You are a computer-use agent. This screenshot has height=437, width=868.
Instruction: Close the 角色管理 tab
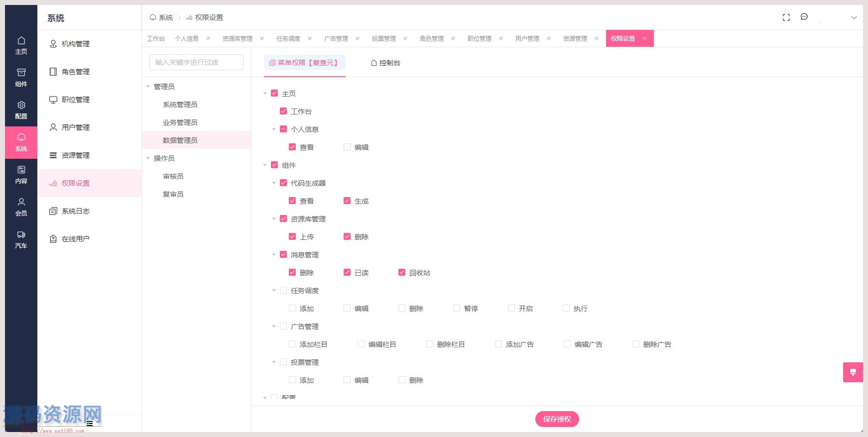[x=453, y=38]
